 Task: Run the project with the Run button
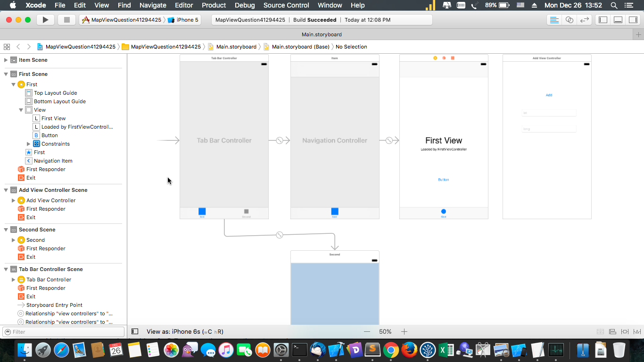coord(45,20)
